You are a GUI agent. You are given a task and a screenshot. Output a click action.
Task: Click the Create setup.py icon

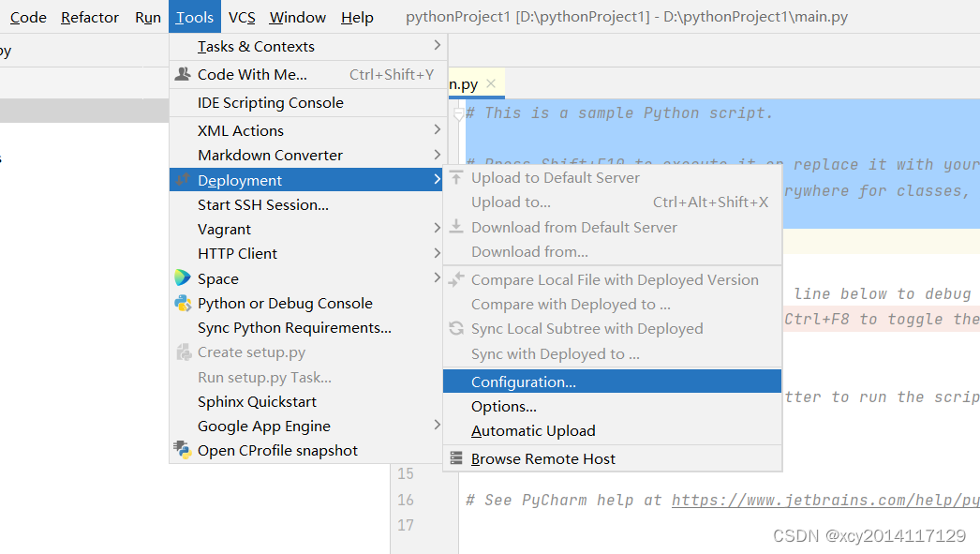(x=183, y=352)
